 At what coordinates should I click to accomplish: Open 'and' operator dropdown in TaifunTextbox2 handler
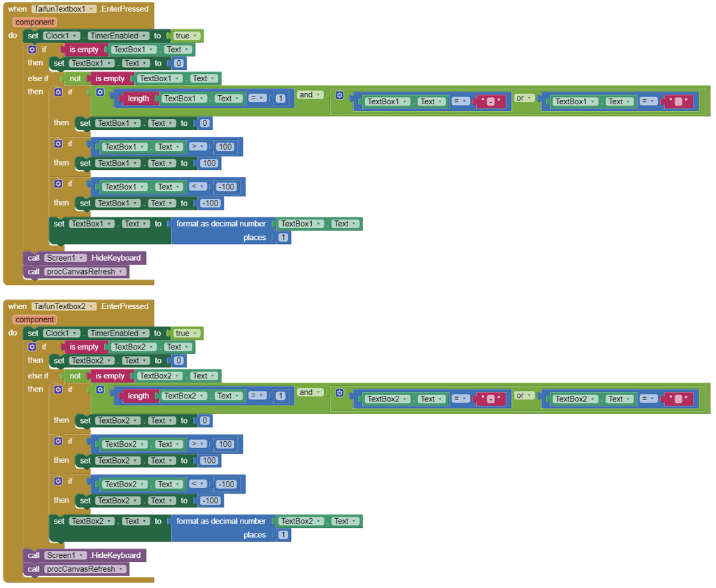coord(318,392)
